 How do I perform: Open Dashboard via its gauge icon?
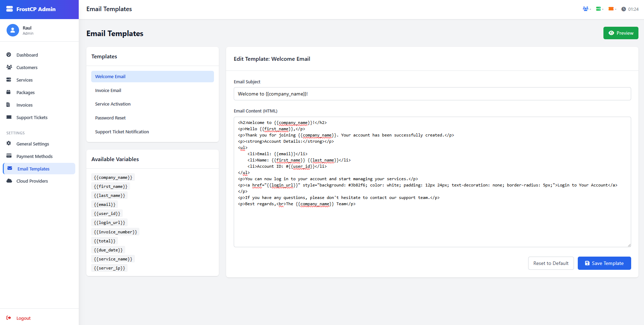click(9, 55)
